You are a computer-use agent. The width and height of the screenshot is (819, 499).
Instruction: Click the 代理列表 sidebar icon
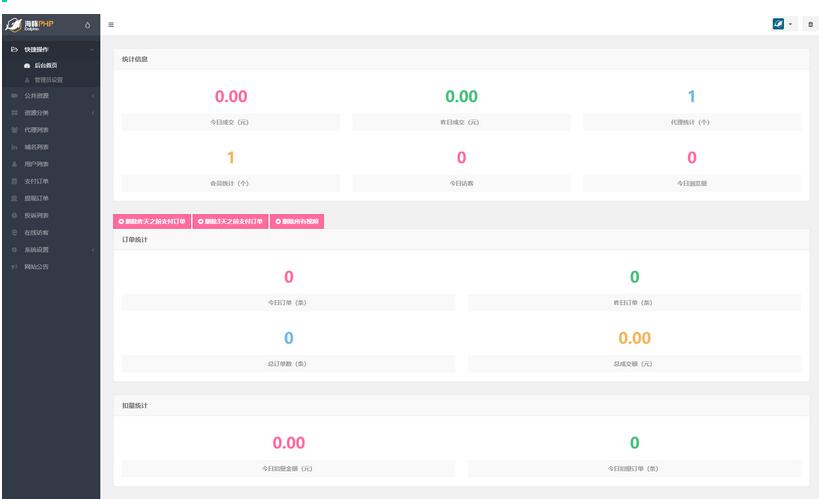coord(14,130)
